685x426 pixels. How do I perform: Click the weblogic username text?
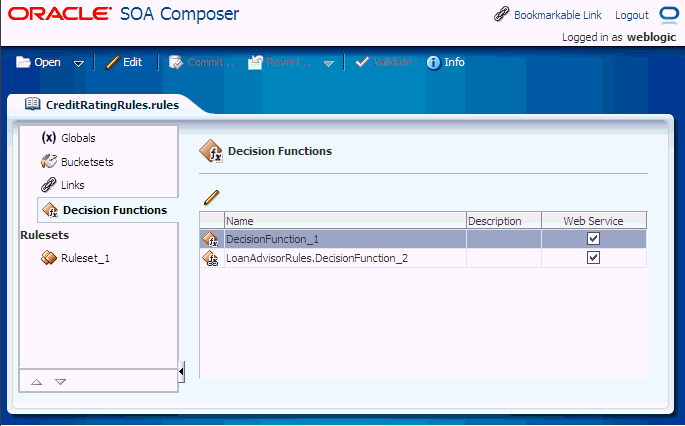coord(651,37)
